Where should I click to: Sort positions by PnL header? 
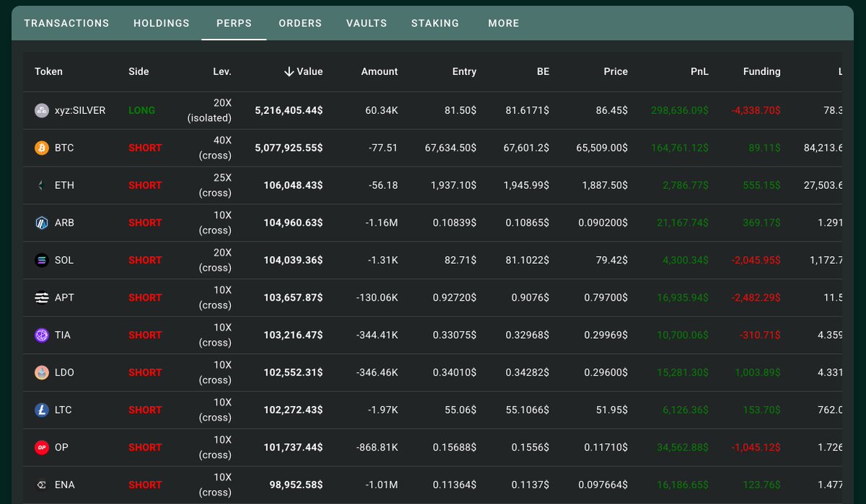(x=699, y=71)
